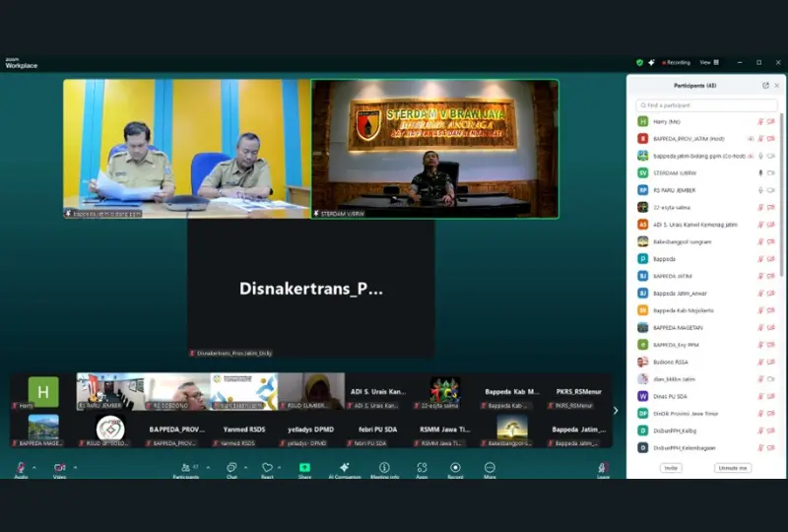The width and height of the screenshot is (788, 532).
Task: Select STERDAM V/BRW in participants list
Action: [674, 172]
